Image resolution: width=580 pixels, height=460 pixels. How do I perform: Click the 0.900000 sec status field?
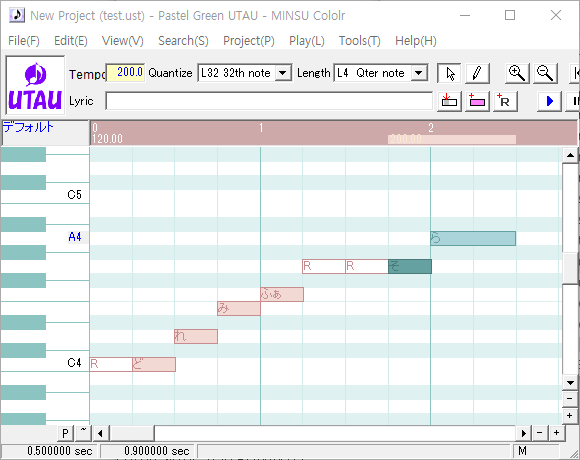tap(147, 451)
